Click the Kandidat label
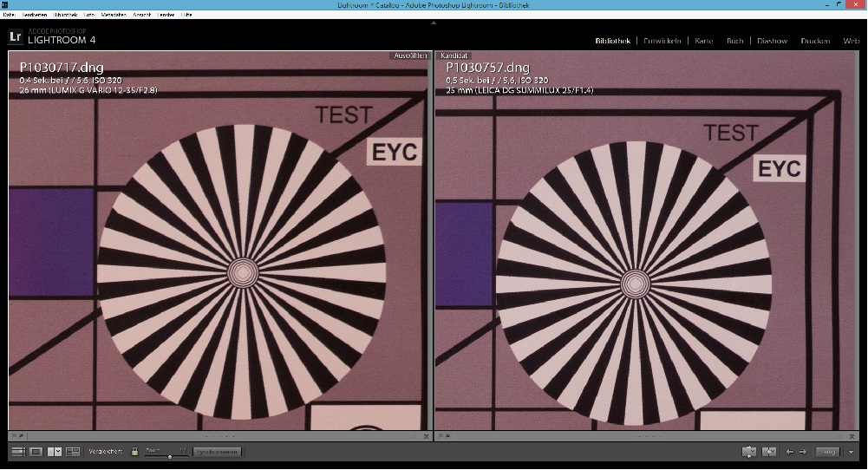Viewport: 868px width, 470px height. [x=454, y=55]
